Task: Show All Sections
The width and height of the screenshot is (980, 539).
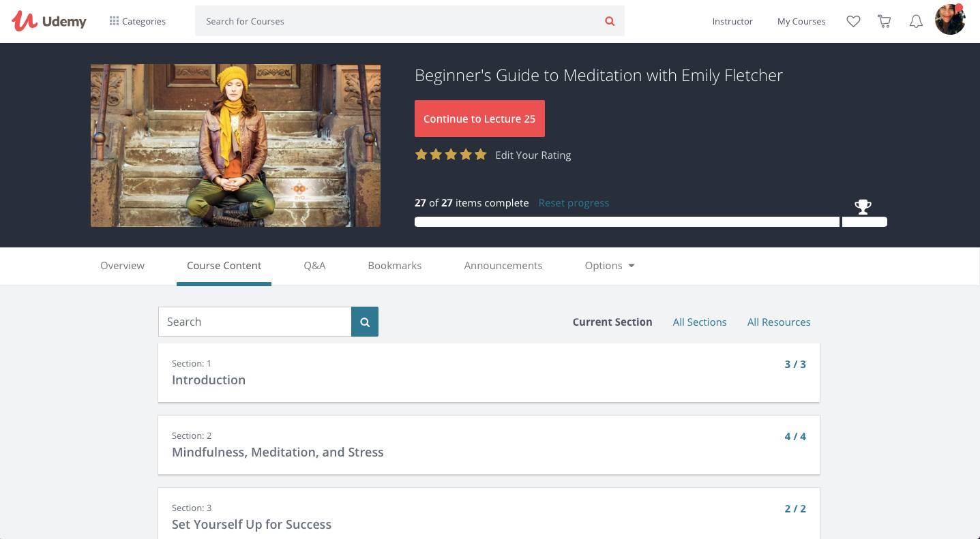Action: (700, 322)
